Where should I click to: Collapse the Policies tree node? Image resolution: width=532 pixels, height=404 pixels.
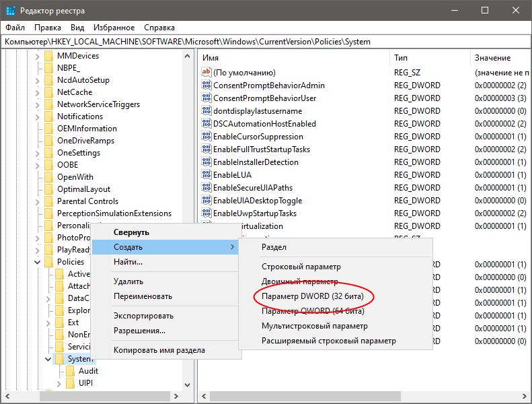[38, 262]
